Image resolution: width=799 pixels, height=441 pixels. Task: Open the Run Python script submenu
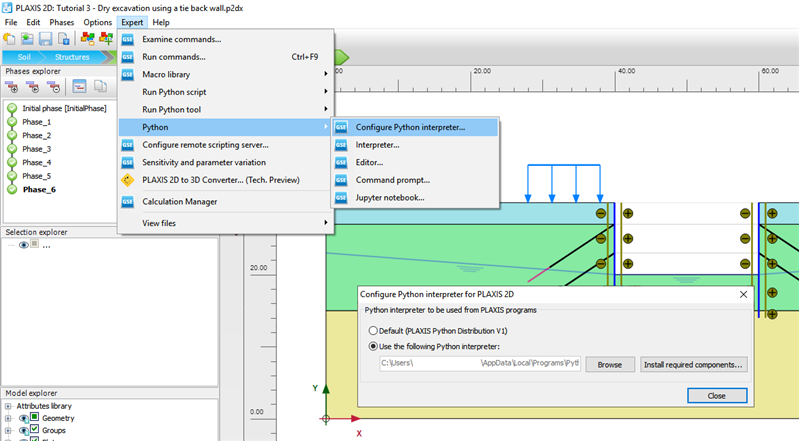click(x=226, y=92)
